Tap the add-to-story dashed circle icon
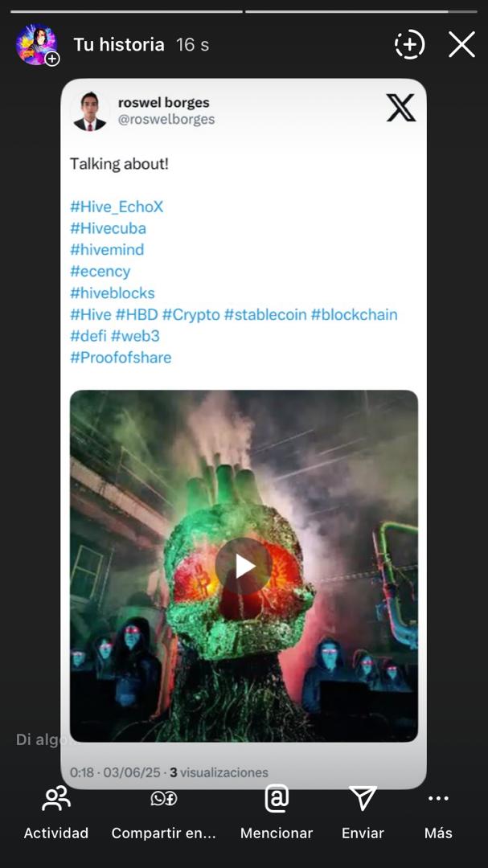The image size is (488, 868). pos(410,44)
